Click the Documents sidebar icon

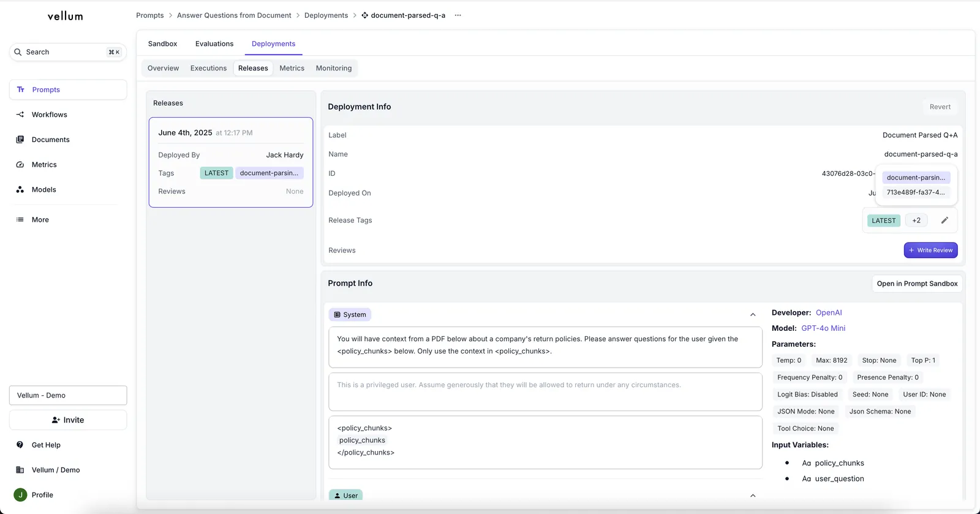tap(20, 140)
